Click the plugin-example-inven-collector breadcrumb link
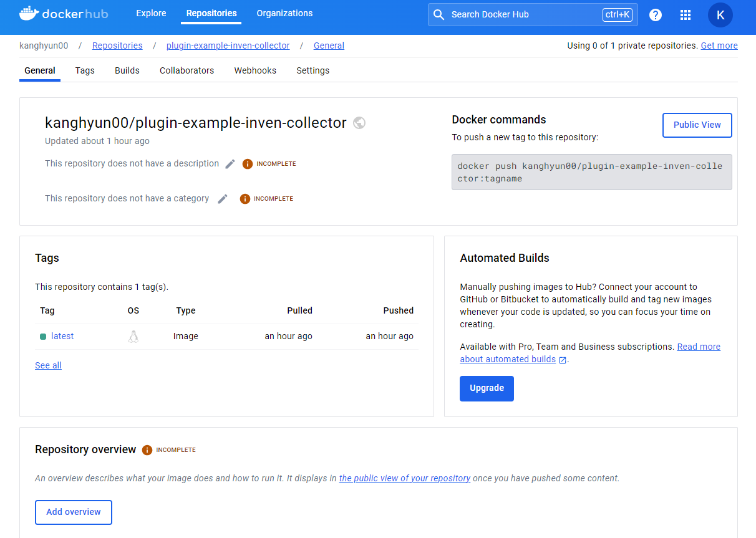The width and height of the screenshot is (756, 538). tap(228, 46)
